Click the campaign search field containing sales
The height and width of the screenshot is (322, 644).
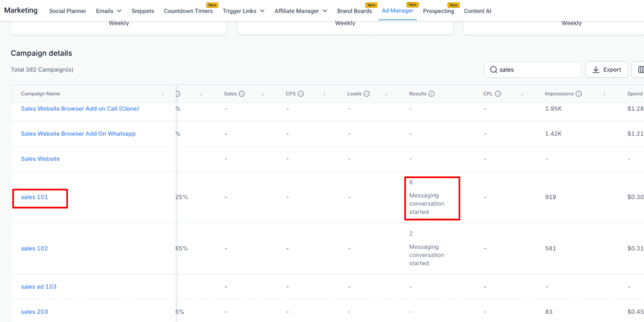533,70
